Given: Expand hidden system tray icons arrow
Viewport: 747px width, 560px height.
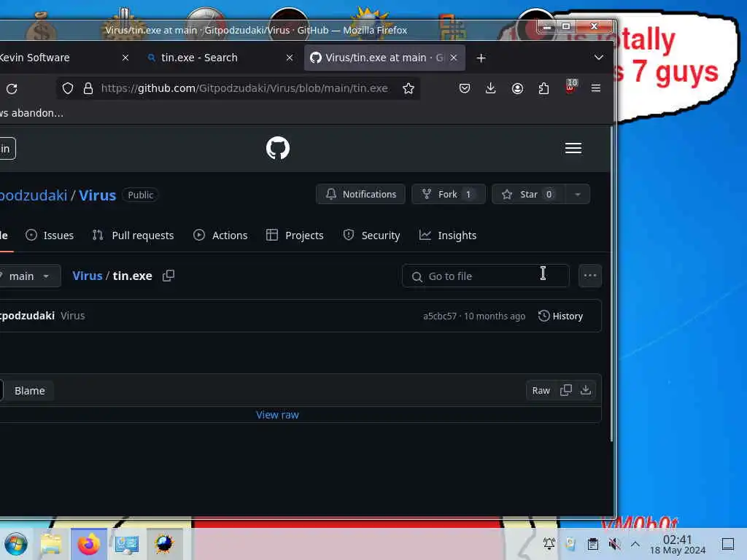Looking at the screenshot, I should [x=635, y=544].
